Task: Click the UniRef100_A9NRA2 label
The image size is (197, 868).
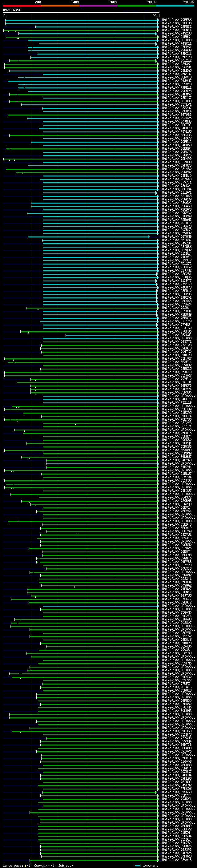Action: coord(176,172)
